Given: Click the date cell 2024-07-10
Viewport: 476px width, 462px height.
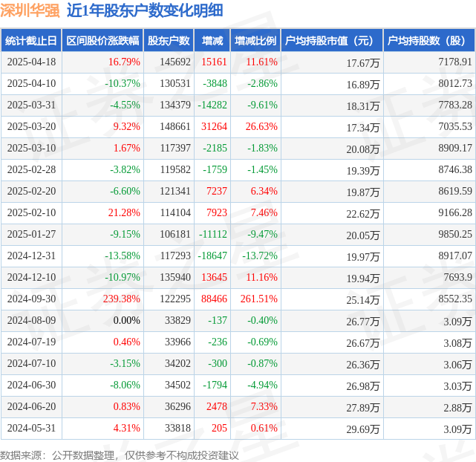Looking at the screenshot, I should tap(32, 364).
